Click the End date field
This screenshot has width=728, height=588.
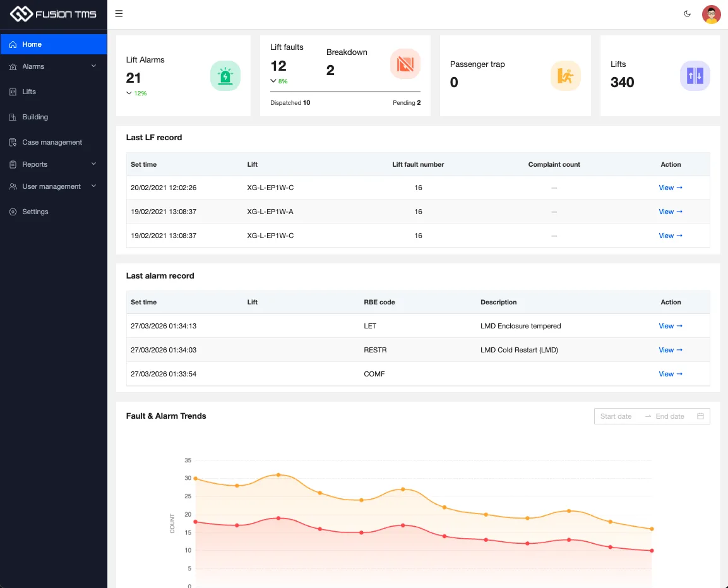coord(669,417)
